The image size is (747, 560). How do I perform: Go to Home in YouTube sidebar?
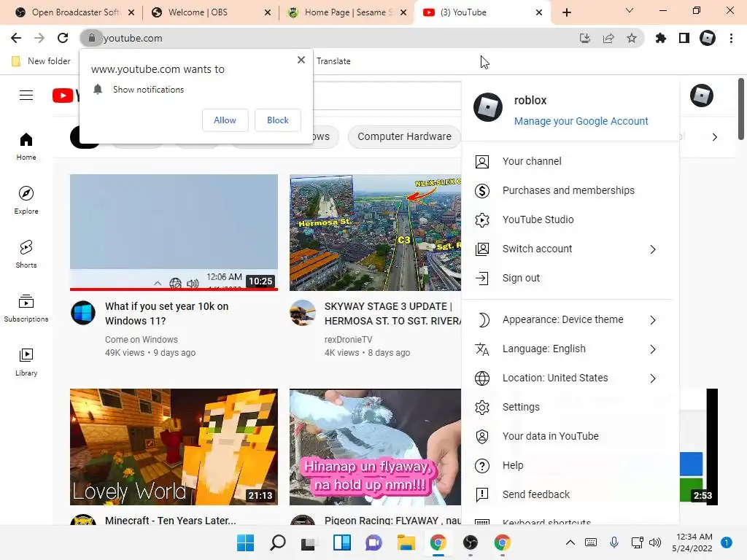point(26,146)
